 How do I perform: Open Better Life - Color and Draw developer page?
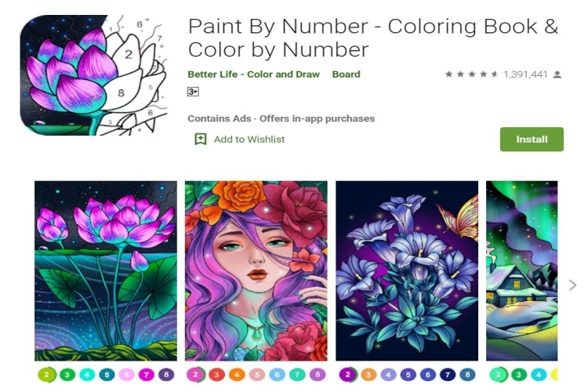point(253,74)
